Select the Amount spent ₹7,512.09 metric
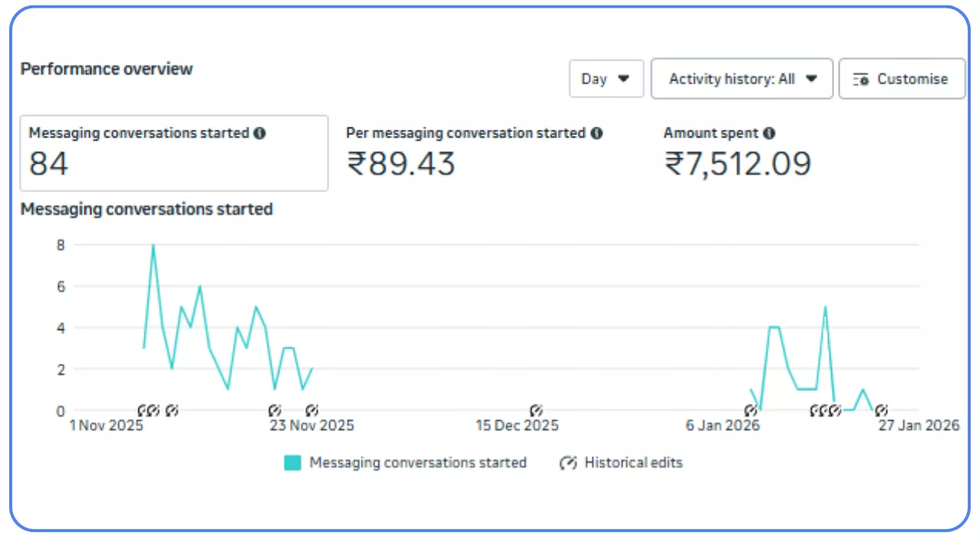This screenshot has width=980, height=542. pos(737,153)
